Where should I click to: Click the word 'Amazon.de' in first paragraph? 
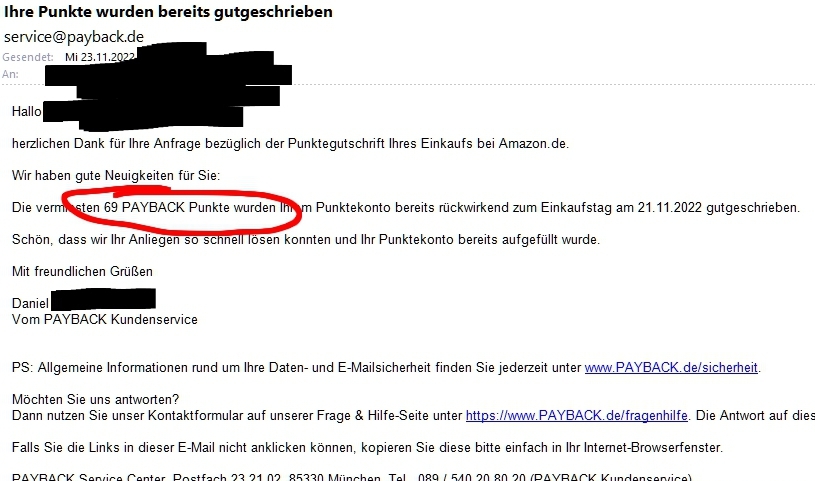click(x=534, y=144)
